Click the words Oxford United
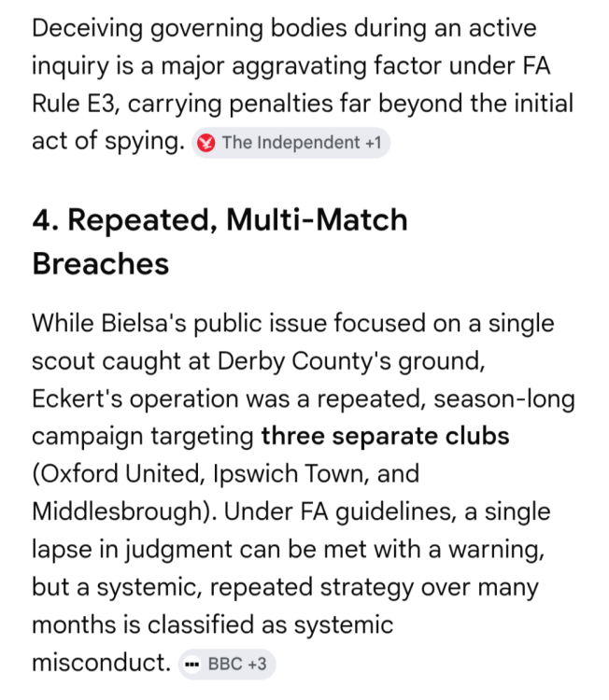The width and height of the screenshot is (609, 700). (120, 473)
